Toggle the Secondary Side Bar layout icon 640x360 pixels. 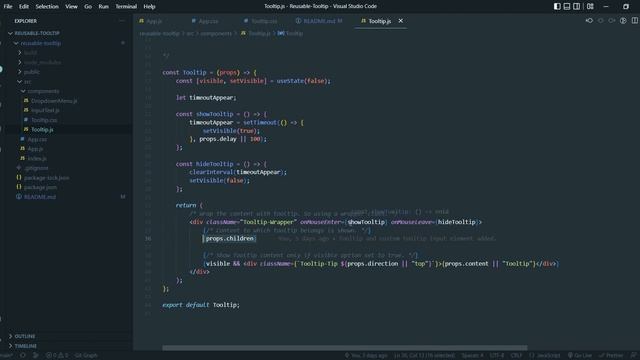[576, 7]
